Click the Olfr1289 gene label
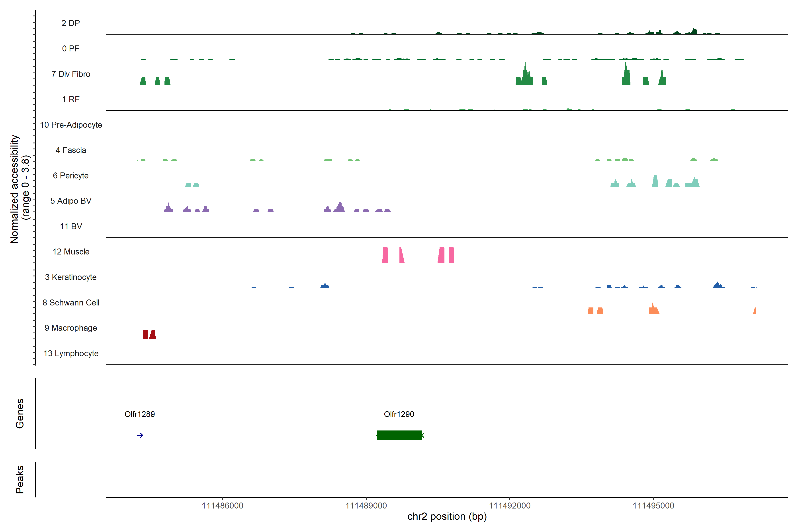The image size is (798, 532). [139, 414]
